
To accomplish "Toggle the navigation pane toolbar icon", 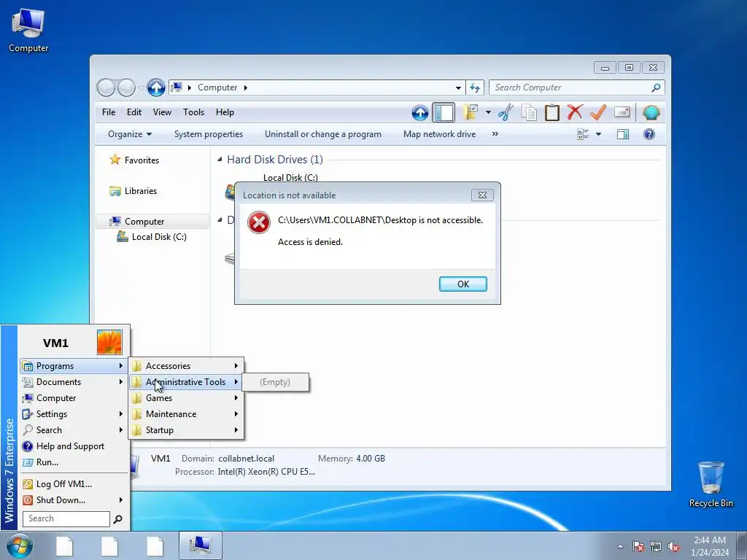I will [444, 113].
